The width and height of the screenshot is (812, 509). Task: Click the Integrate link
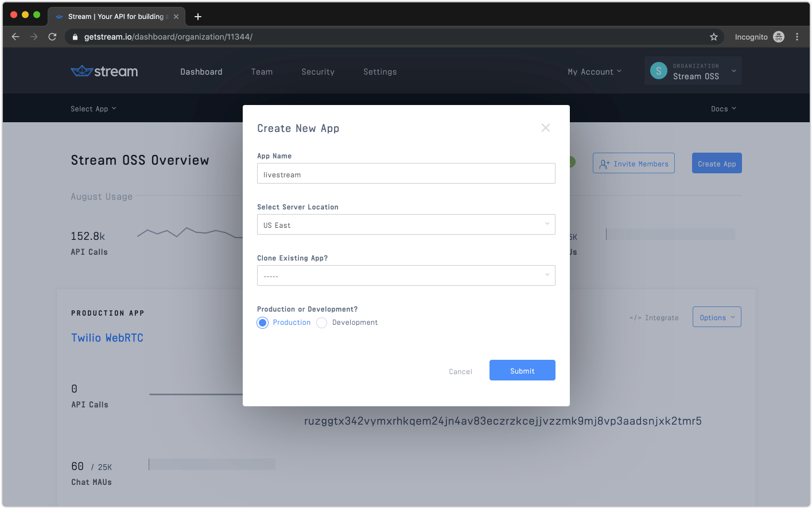coord(654,317)
